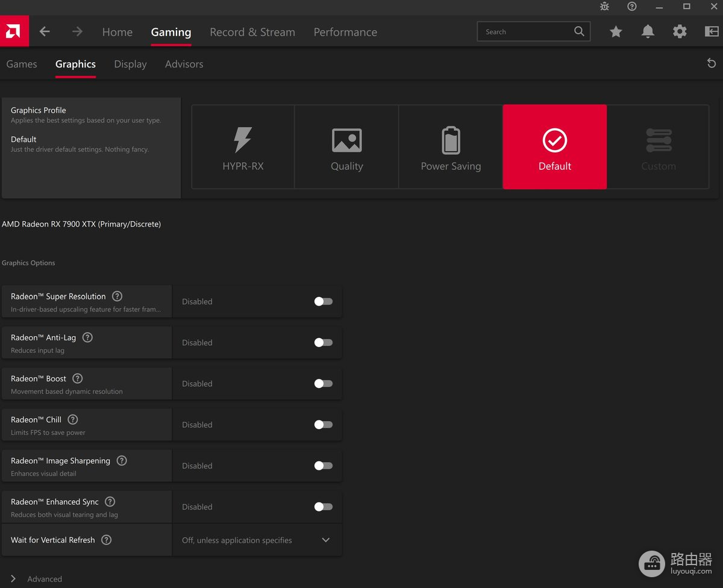723x588 pixels.
Task: Show help for Radeon Super Resolution
Action: click(x=117, y=296)
